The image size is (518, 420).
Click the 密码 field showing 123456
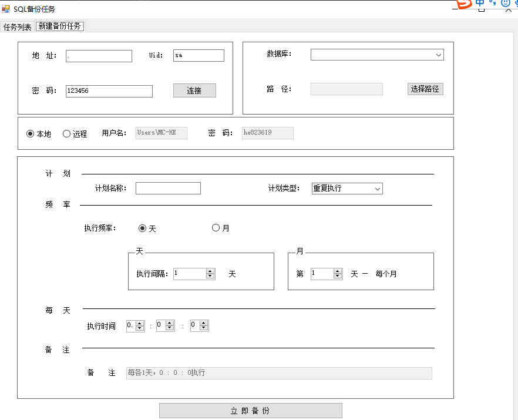(x=109, y=91)
